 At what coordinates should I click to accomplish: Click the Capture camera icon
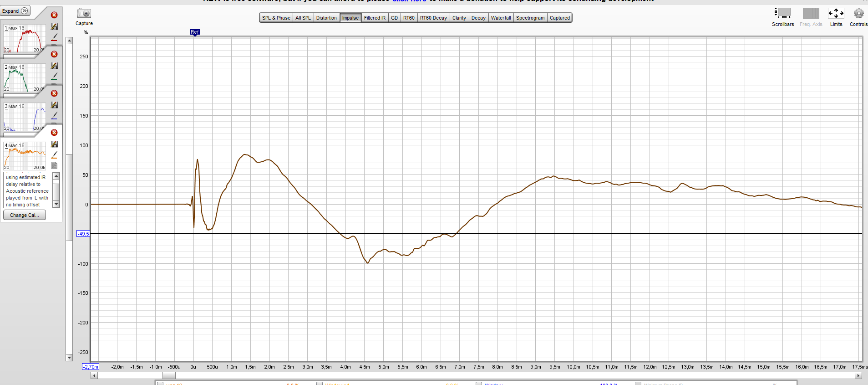(x=84, y=14)
